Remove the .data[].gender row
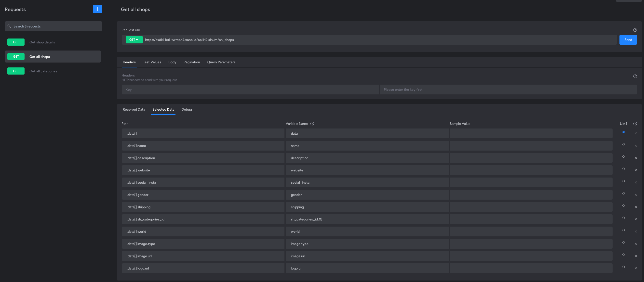This screenshot has height=282, width=644. (x=635, y=195)
